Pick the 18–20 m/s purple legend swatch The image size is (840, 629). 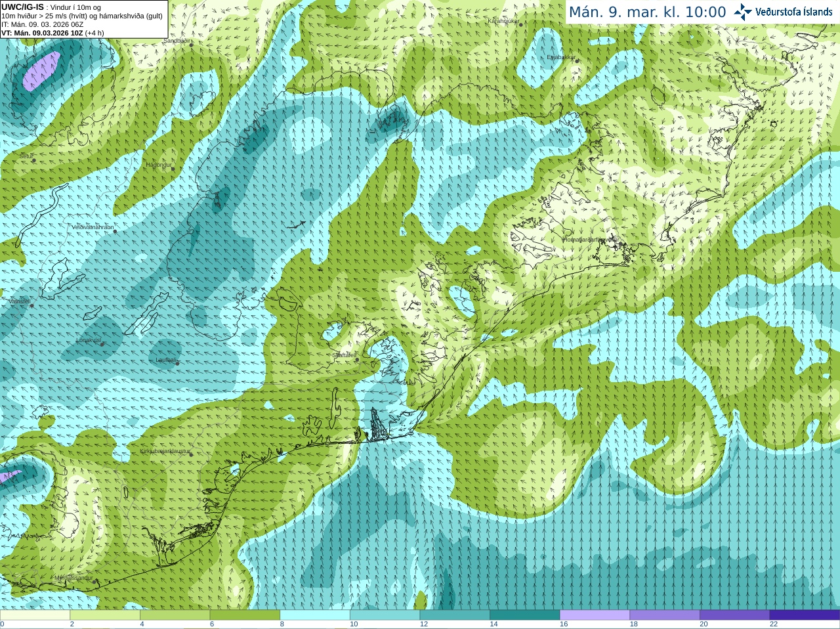[665, 615]
